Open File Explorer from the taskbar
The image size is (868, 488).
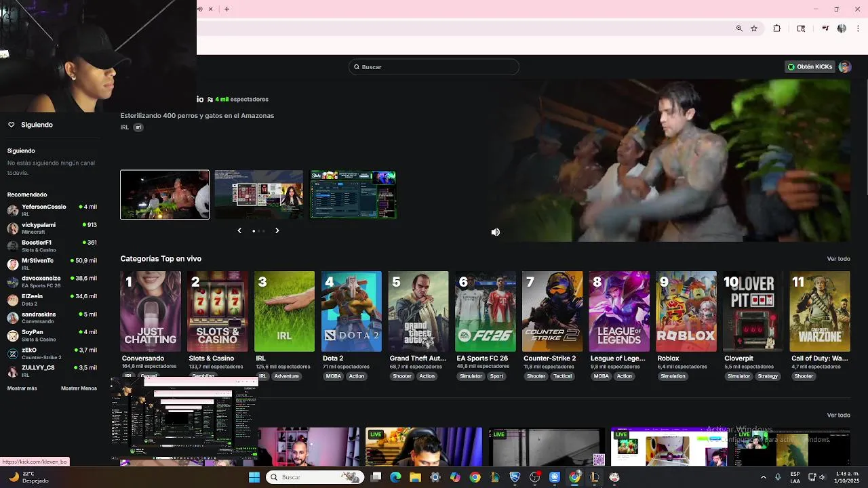tap(415, 477)
